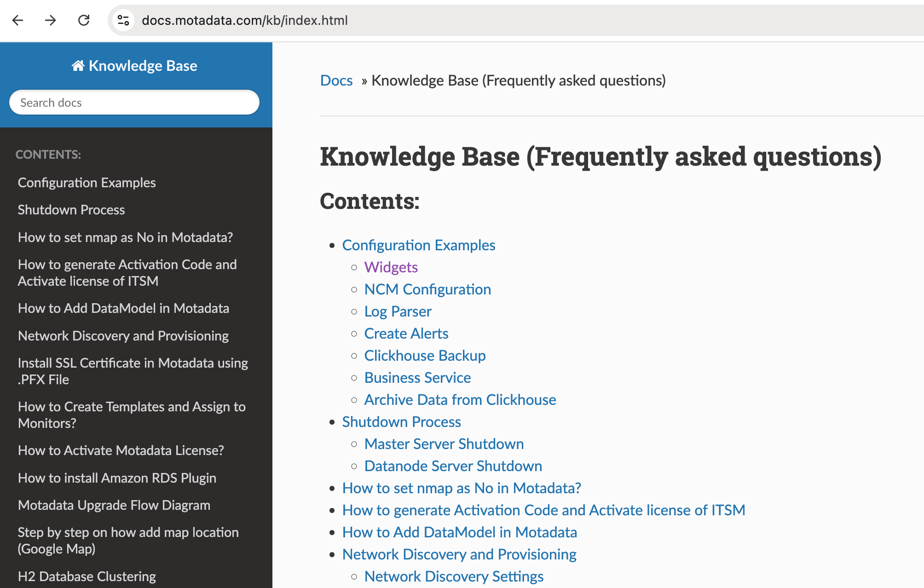
Task: Open Archive Data from Clickhouse link
Action: (x=460, y=400)
